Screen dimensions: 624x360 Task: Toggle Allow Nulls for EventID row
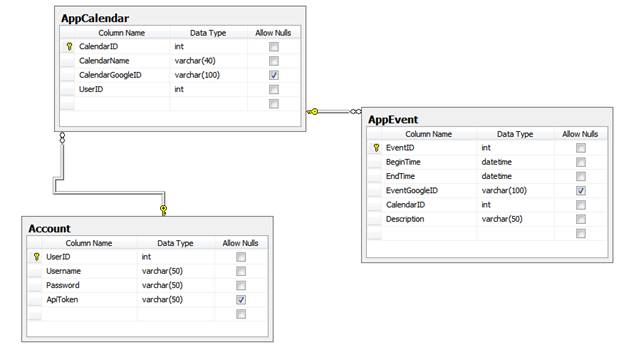[581, 148]
